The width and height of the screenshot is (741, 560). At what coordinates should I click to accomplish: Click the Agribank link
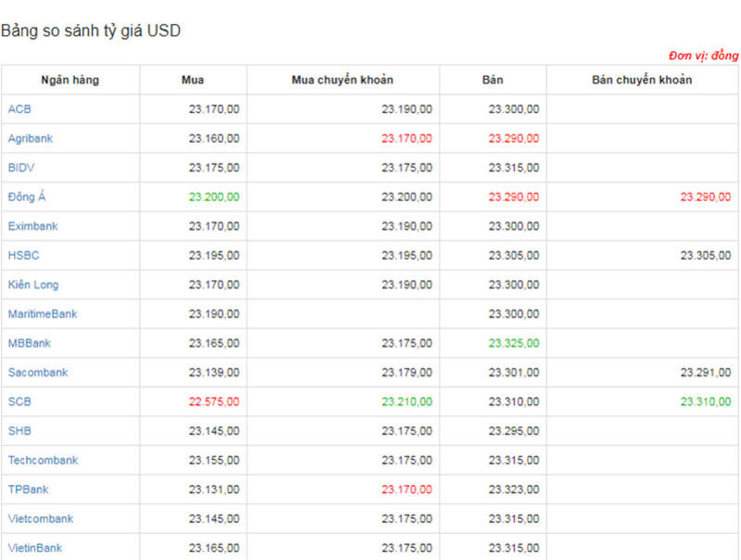pyautogui.click(x=31, y=139)
